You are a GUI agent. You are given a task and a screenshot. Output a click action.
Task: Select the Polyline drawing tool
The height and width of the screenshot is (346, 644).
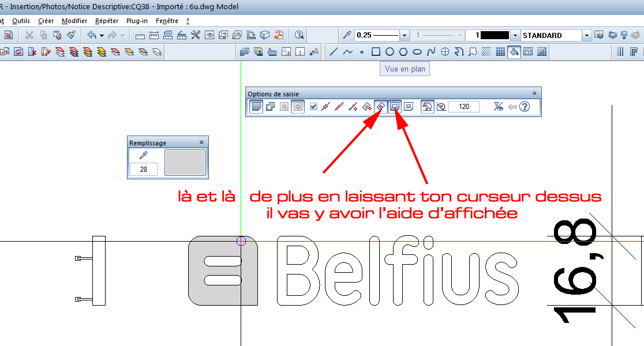[348, 52]
